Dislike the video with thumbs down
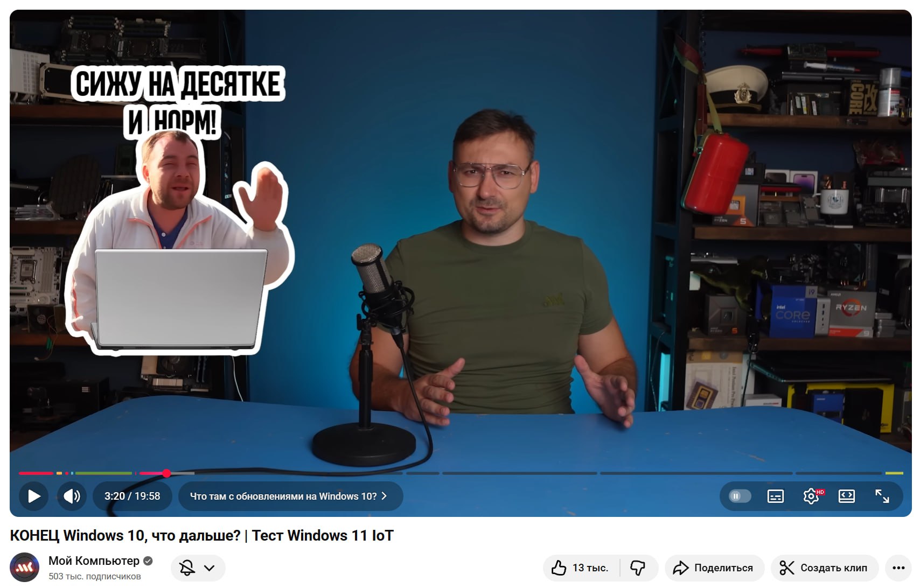Image resolution: width=920 pixels, height=588 pixels. pos(638,568)
